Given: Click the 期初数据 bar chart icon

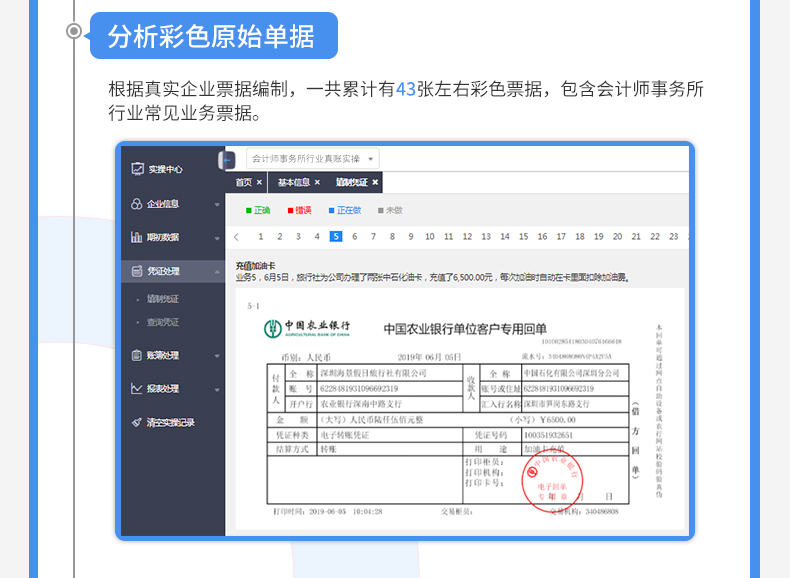Looking at the screenshot, I should pyautogui.click(x=137, y=237).
